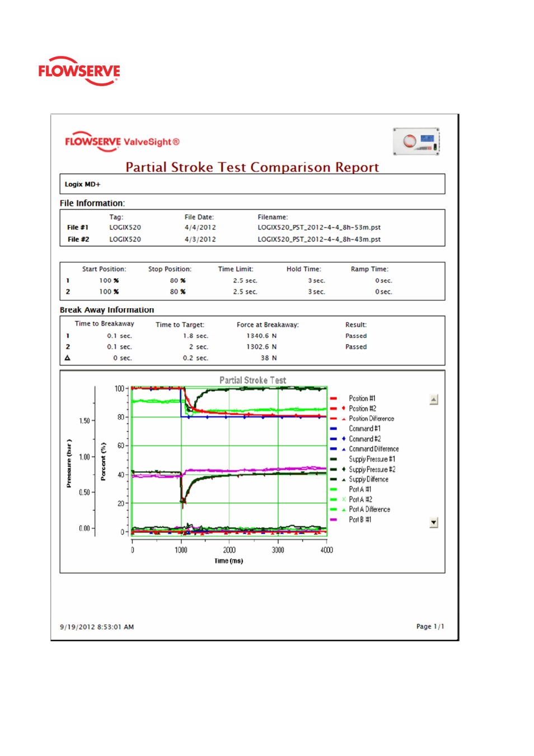The image size is (534, 756).
Task: Click the timestamp 9/19/2012 8:53:01 AM
Action: (x=97, y=627)
